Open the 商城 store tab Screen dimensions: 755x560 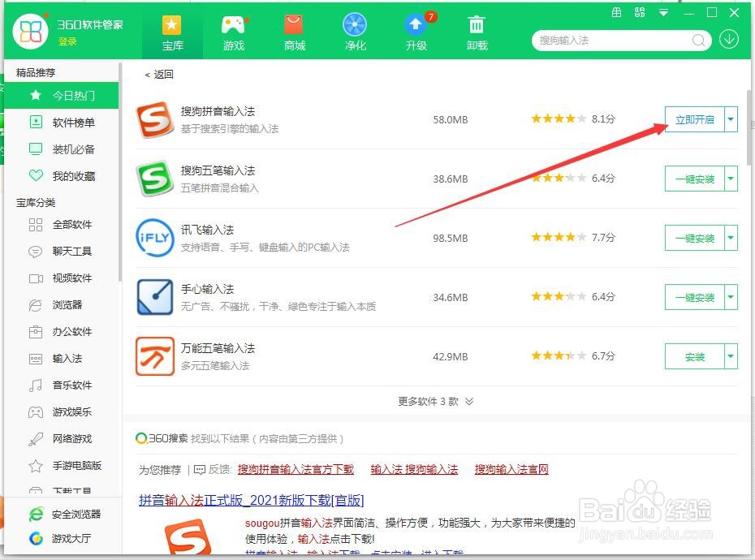tap(294, 32)
